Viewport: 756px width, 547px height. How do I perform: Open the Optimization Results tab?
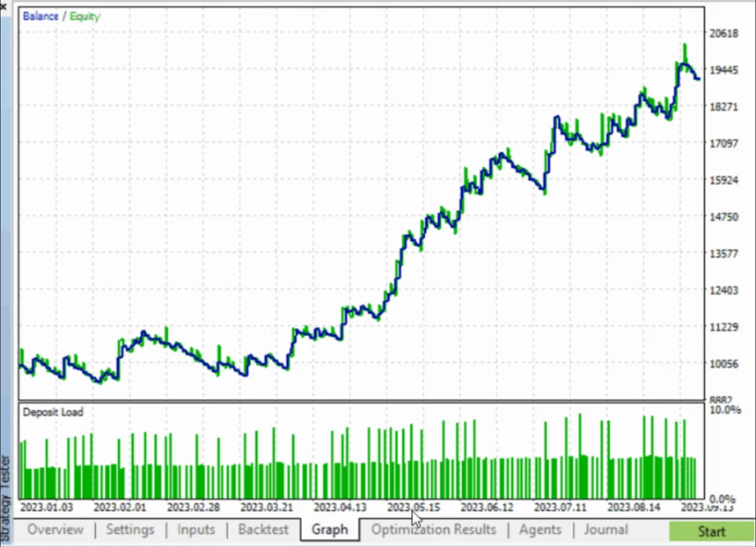coord(433,530)
